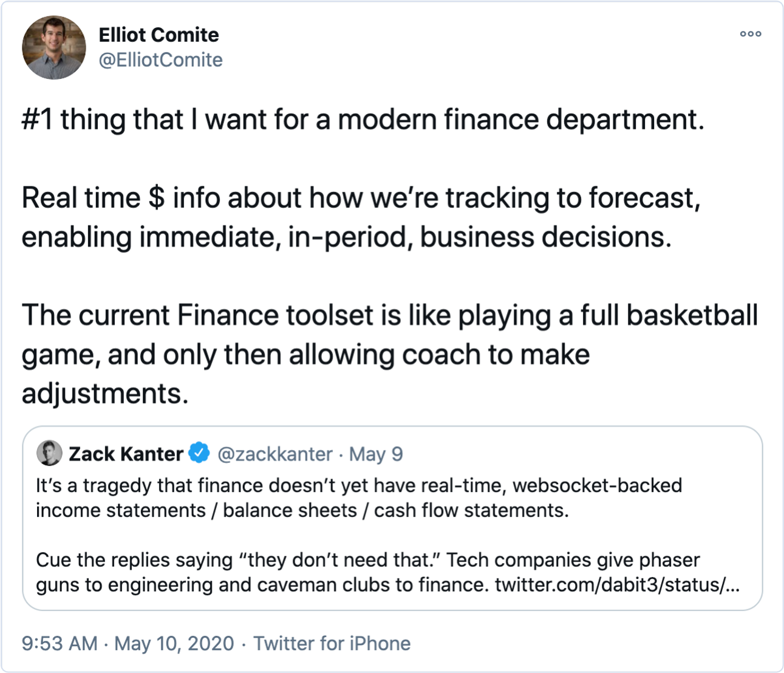Open Zack Kanter's name in quoted tweet
Viewport: 784px width, 673px height.
[x=126, y=454]
